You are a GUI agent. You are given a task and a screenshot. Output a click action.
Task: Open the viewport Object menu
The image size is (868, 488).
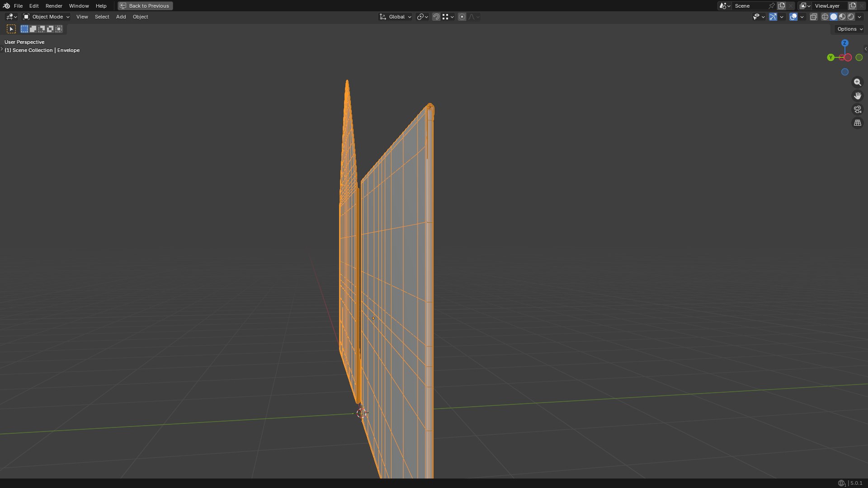pyautogui.click(x=140, y=17)
